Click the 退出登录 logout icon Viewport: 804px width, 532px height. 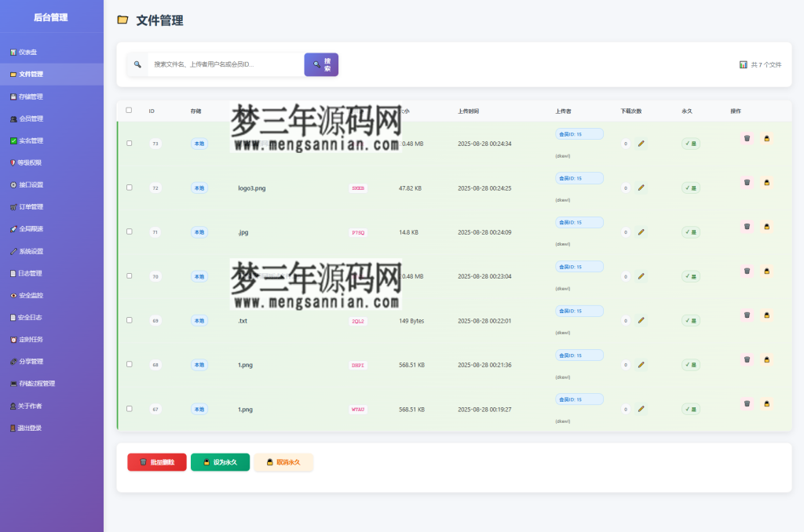pyautogui.click(x=13, y=428)
